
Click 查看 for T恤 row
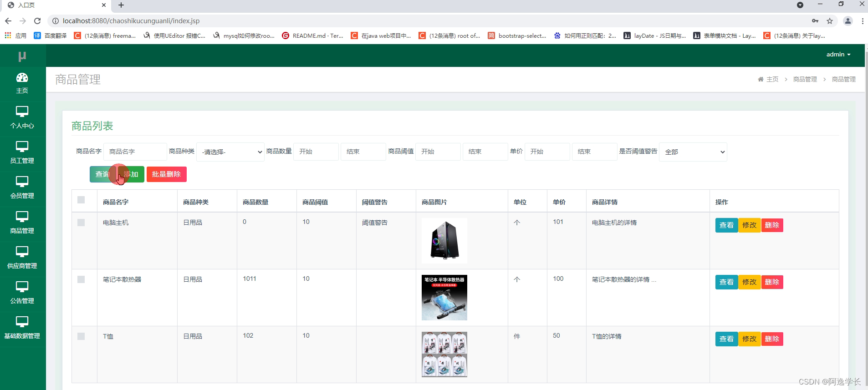click(726, 339)
